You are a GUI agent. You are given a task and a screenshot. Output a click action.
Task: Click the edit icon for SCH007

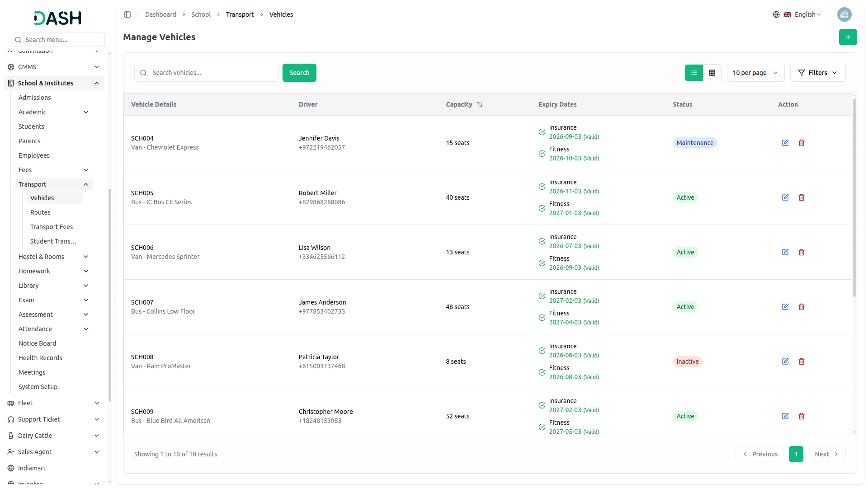click(785, 307)
